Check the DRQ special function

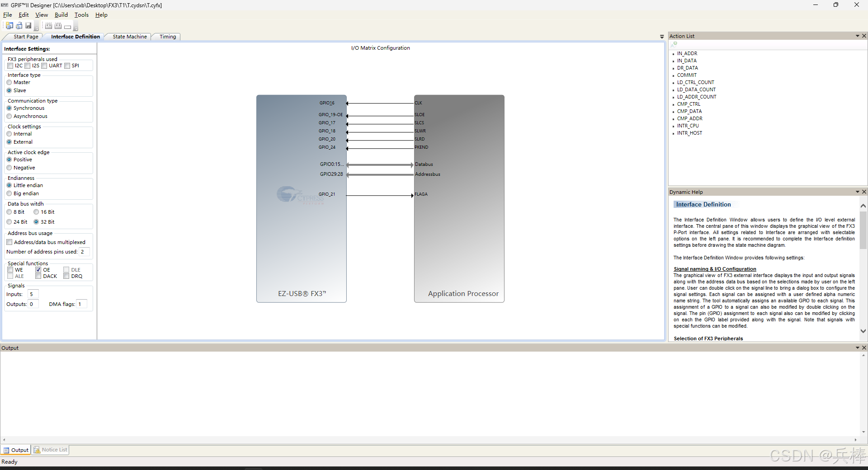click(66, 276)
